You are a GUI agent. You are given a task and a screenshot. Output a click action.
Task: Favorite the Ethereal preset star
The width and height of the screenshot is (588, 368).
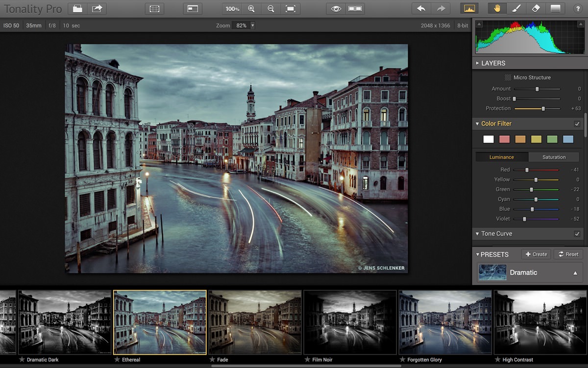point(117,360)
